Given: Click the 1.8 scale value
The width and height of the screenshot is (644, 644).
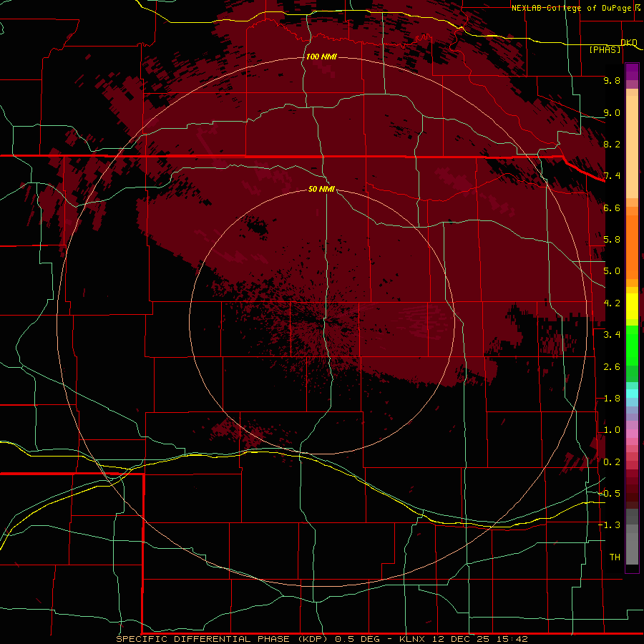Looking at the screenshot, I should [612, 399].
